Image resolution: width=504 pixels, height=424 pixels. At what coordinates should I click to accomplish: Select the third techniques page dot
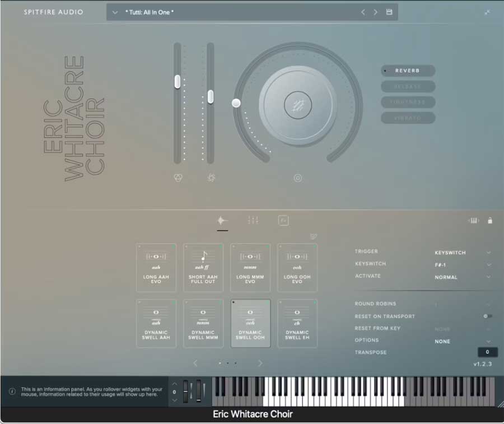click(236, 364)
